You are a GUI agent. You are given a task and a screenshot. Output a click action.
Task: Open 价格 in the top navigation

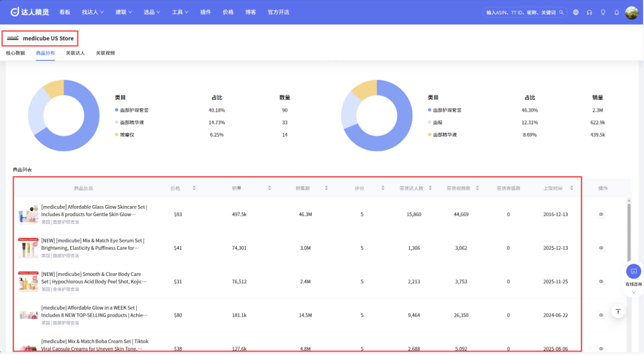pos(228,12)
